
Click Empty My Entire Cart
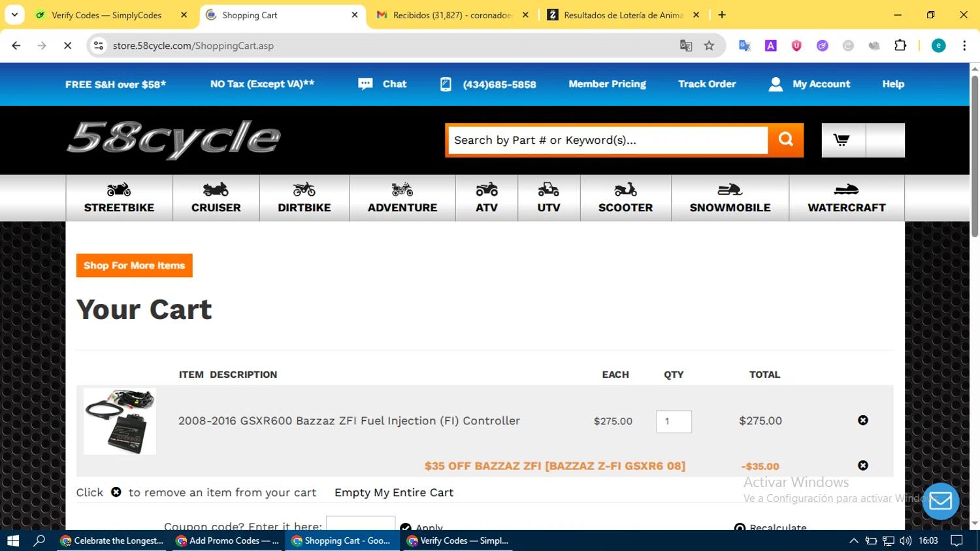pos(394,493)
